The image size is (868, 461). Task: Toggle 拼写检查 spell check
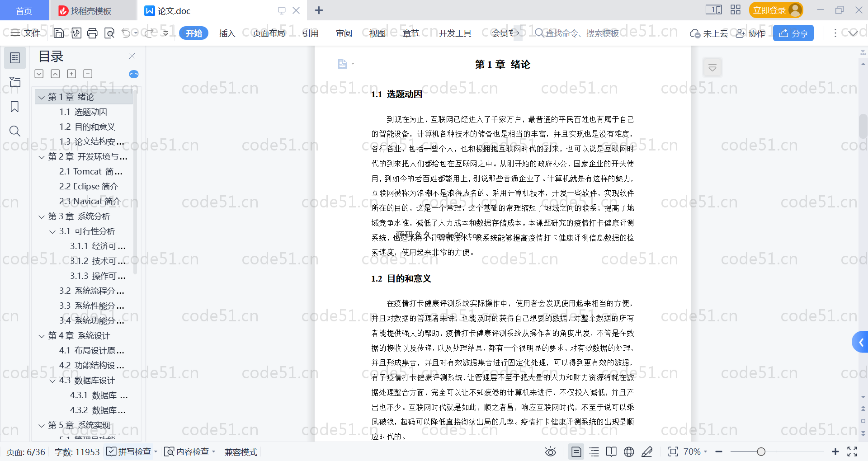[x=129, y=452]
